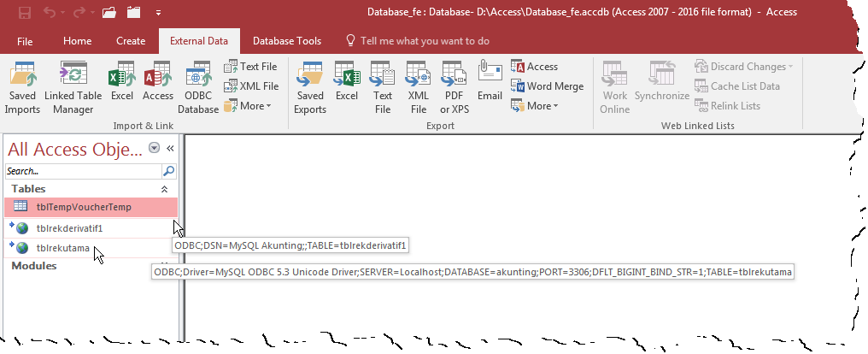The image size is (868, 354).
Task: Export to Access database
Action: click(x=534, y=67)
